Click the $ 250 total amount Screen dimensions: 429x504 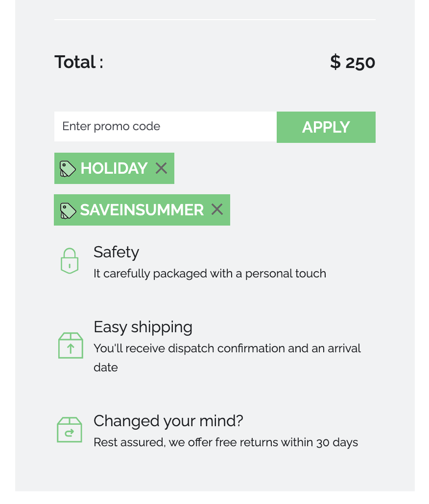[352, 62]
